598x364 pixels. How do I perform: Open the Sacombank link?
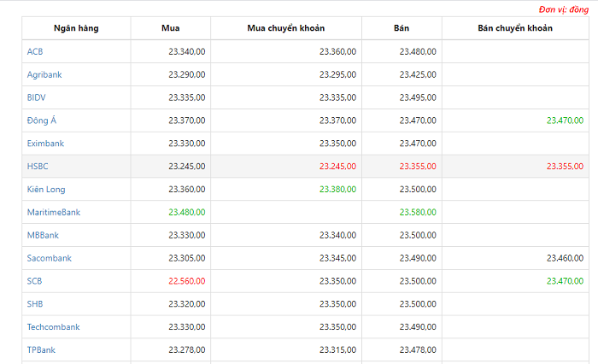pos(50,258)
